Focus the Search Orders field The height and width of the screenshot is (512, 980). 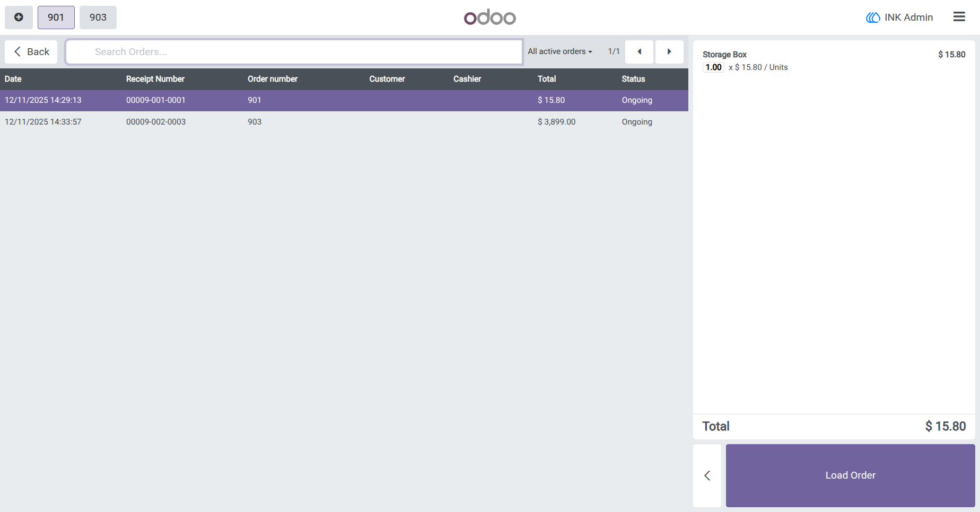tap(294, 52)
